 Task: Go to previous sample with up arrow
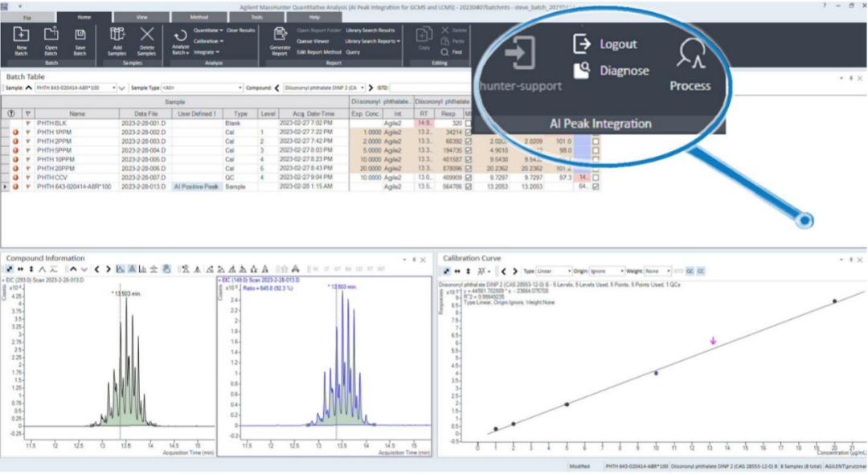(x=29, y=88)
